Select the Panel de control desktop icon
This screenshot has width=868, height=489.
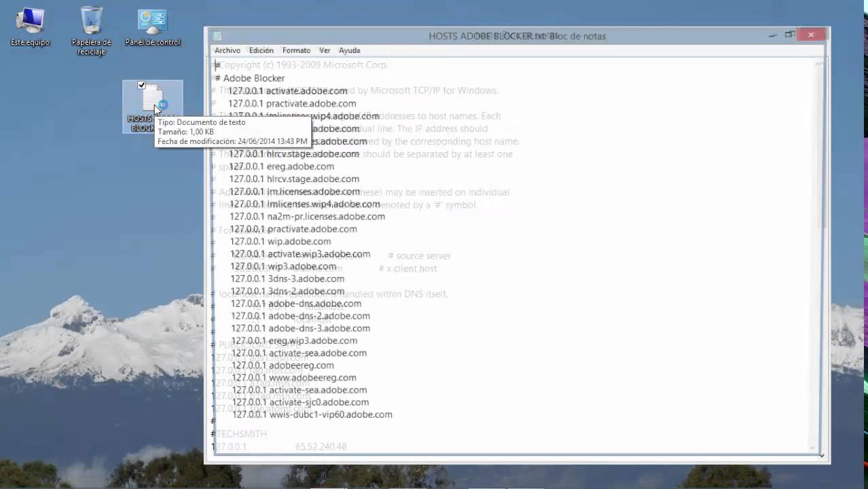pos(153,27)
